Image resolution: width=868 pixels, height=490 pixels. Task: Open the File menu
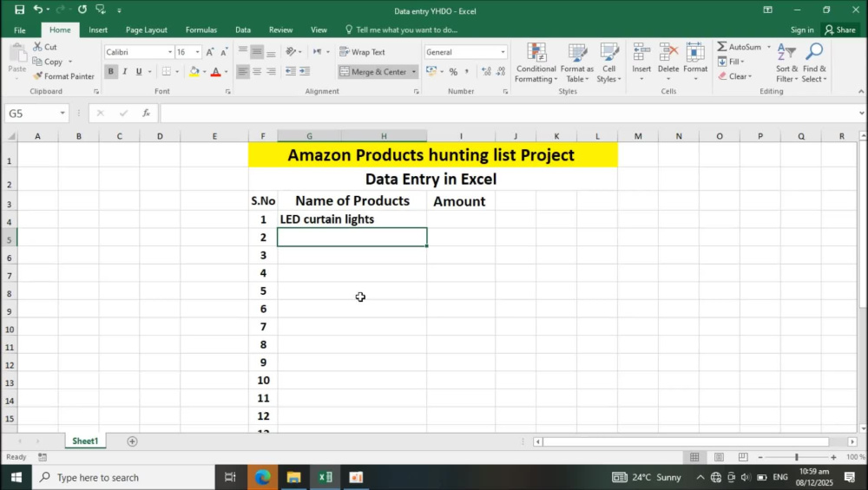click(20, 29)
